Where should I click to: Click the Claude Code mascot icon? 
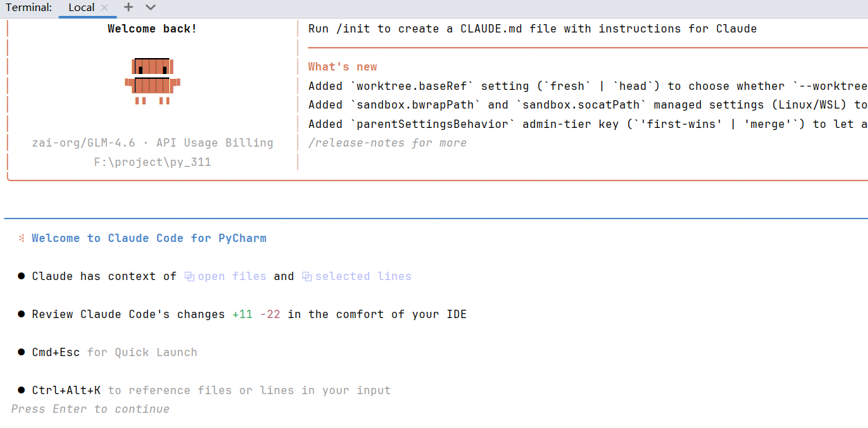click(x=153, y=81)
